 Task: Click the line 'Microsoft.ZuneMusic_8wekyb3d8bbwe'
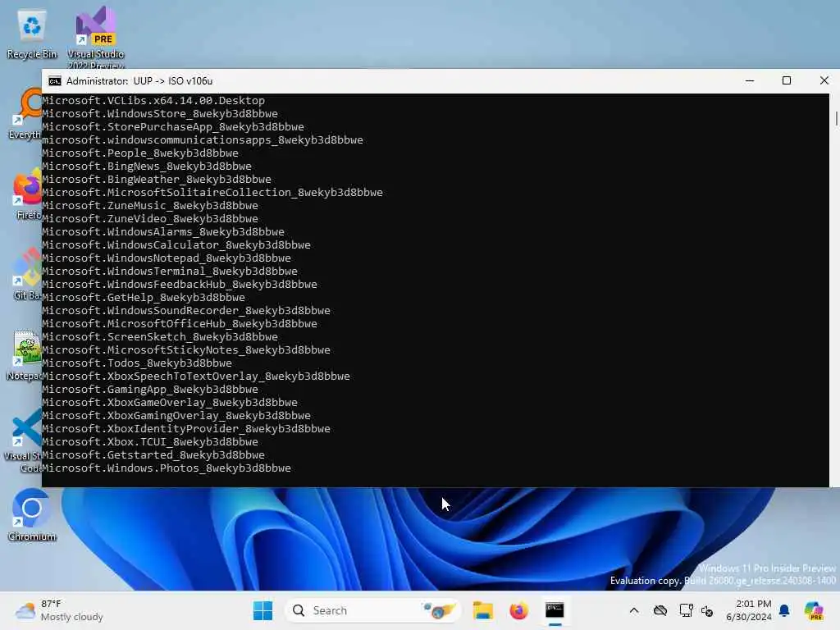[x=150, y=205]
